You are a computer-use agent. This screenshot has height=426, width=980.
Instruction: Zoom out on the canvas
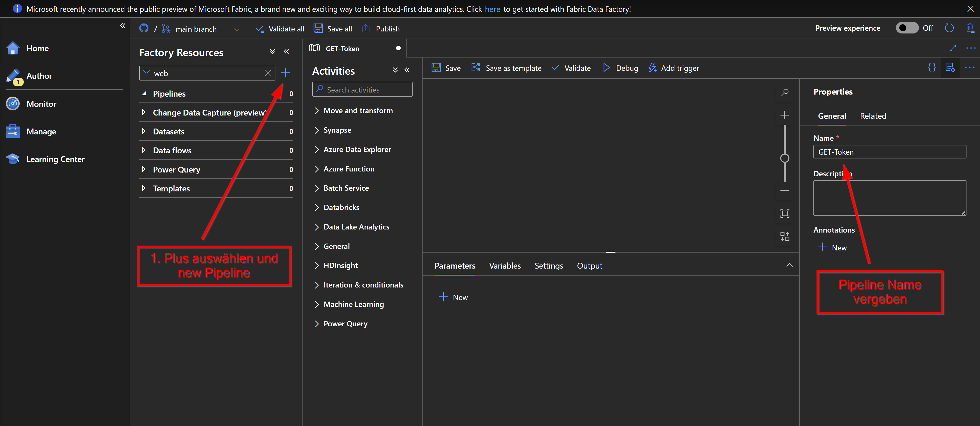785,191
